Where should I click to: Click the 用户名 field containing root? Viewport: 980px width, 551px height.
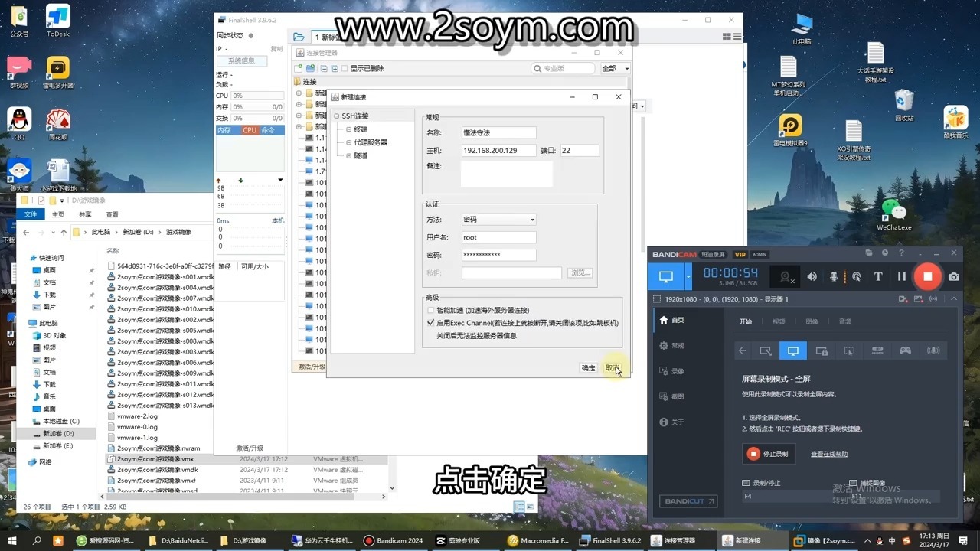pyautogui.click(x=498, y=237)
